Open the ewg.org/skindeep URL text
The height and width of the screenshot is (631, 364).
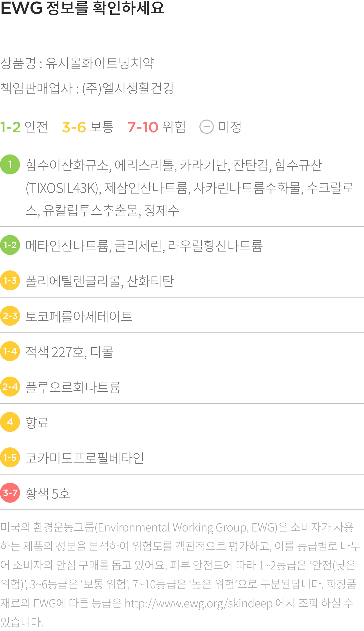coord(199,604)
